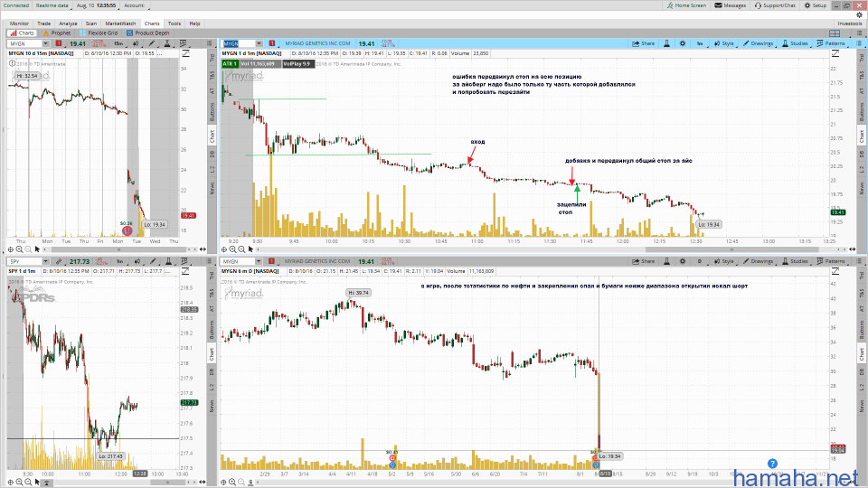Screen dimensions: 868x488
Task: Select the Charts sub-tab
Action: tap(22, 33)
